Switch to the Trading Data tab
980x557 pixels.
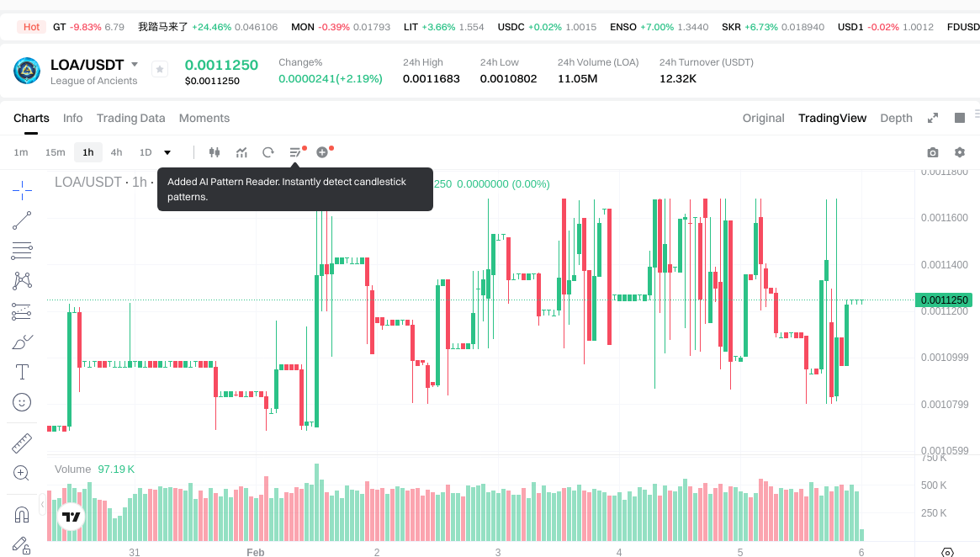point(130,118)
